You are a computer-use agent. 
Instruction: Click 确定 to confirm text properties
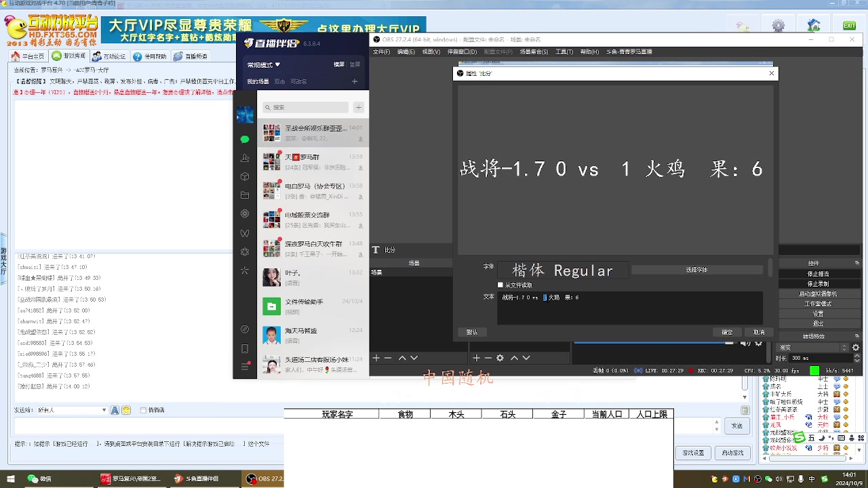727,332
